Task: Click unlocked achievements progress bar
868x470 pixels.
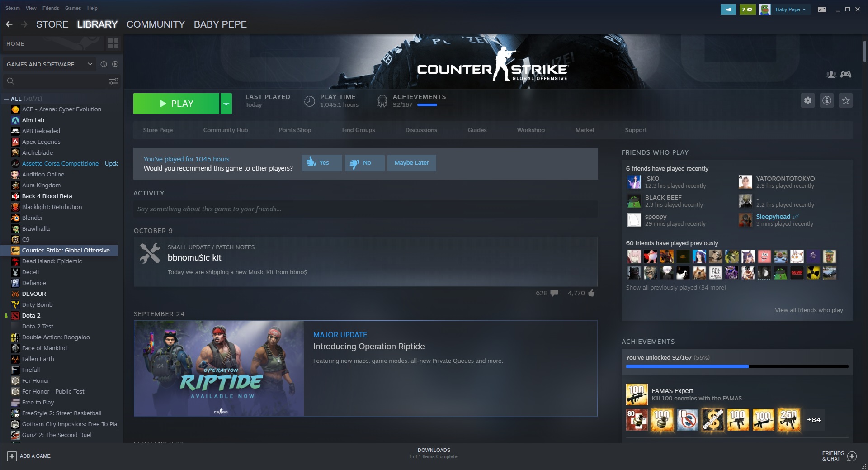Action: tap(737, 366)
